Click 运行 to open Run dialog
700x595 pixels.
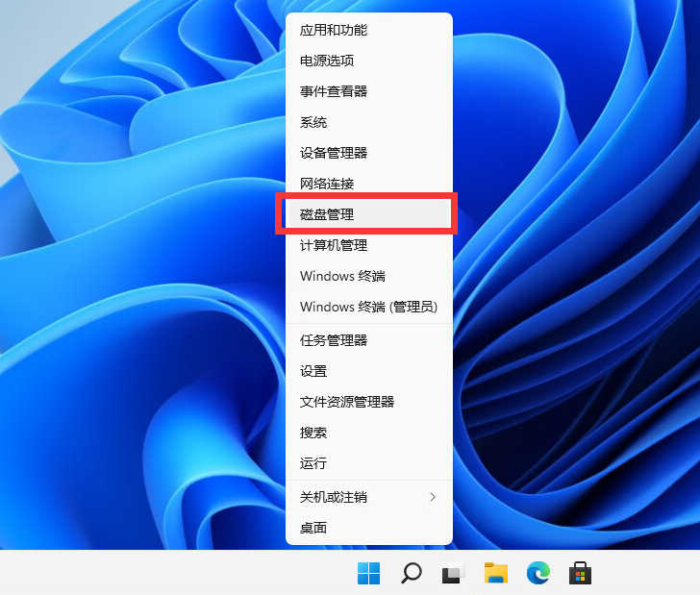click(313, 462)
